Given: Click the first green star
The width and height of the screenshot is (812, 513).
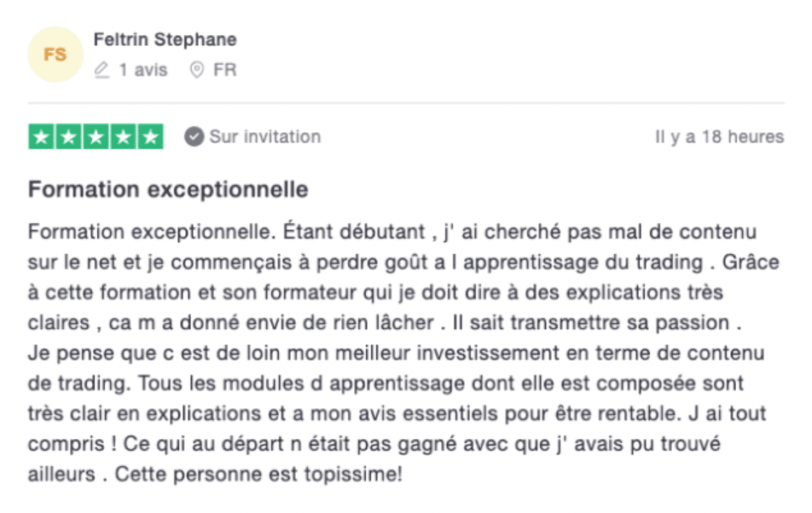Looking at the screenshot, I should [x=42, y=136].
